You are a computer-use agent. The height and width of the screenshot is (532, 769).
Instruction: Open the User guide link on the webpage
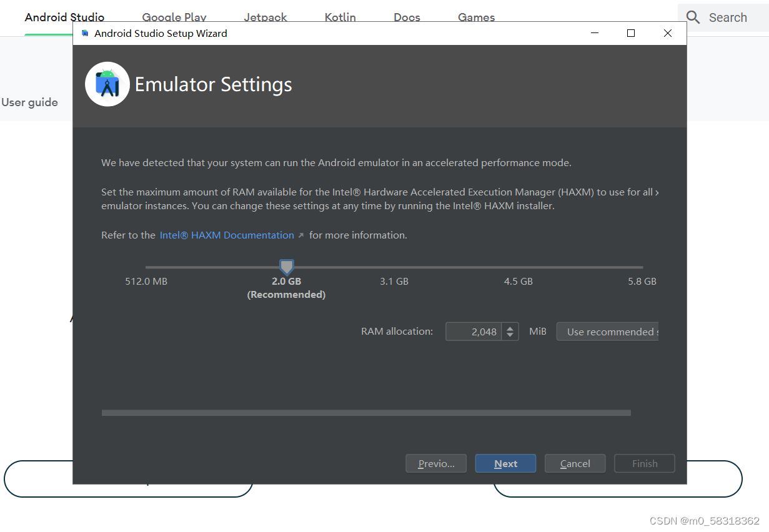pos(29,102)
